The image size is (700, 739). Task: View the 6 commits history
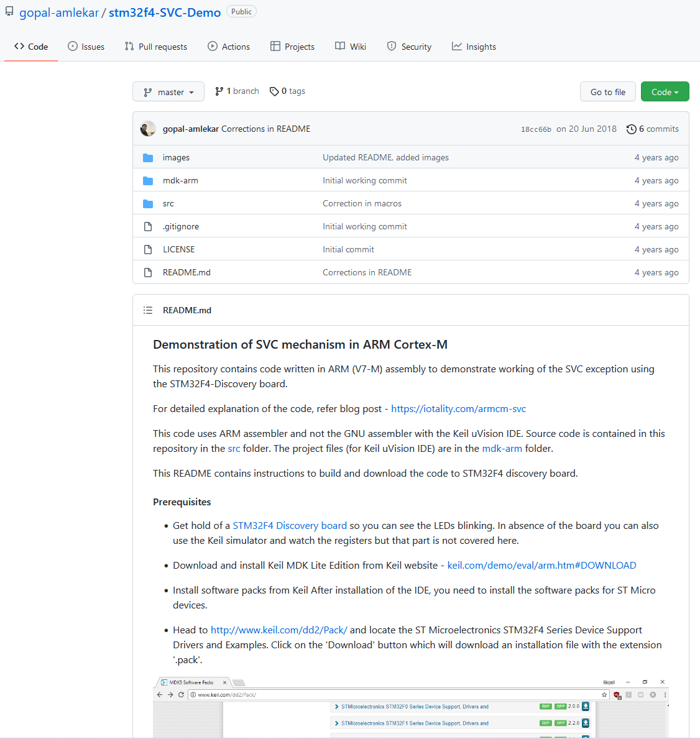(652, 129)
